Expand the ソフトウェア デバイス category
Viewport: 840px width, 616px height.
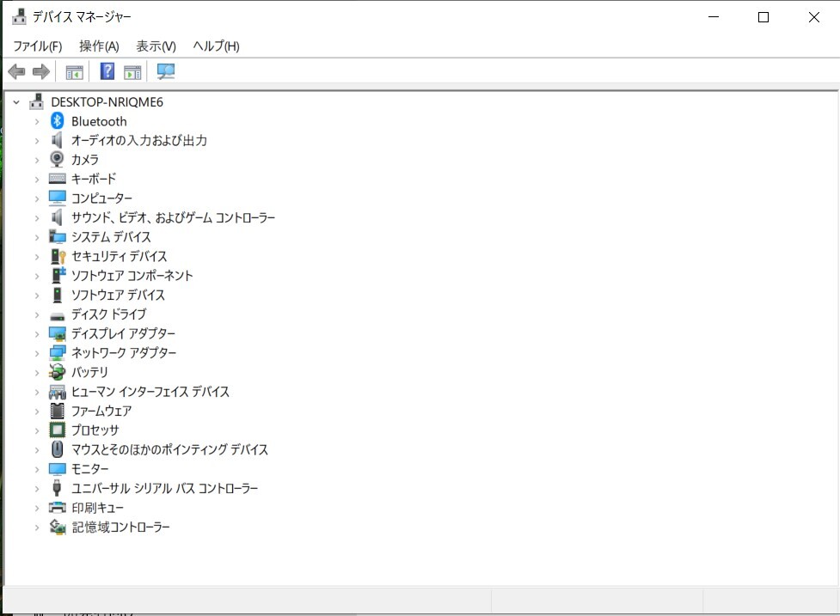[37, 296]
